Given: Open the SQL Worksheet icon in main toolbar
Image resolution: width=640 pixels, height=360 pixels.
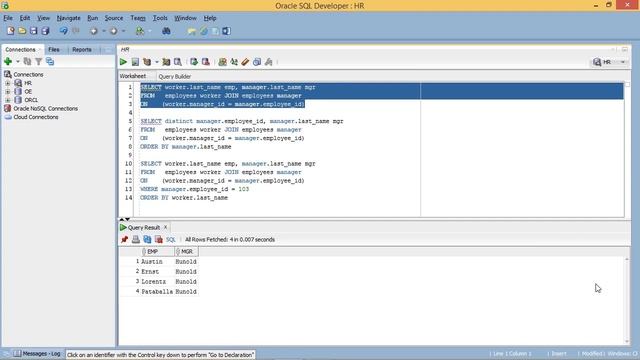Looking at the screenshot, I should [140, 31].
